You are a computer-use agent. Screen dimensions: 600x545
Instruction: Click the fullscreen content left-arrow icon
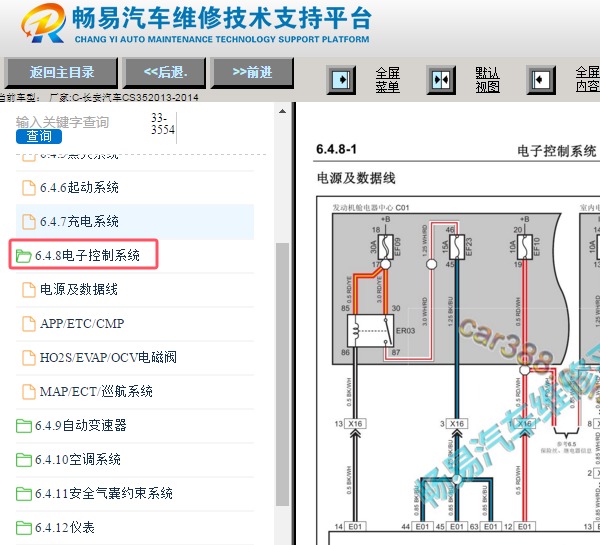click(x=541, y=80)
